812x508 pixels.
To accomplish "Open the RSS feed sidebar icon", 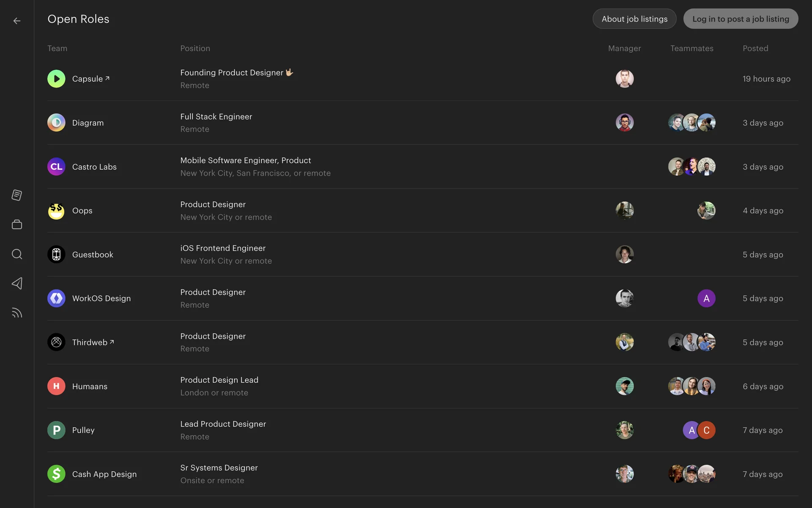I will click(17, 313).
